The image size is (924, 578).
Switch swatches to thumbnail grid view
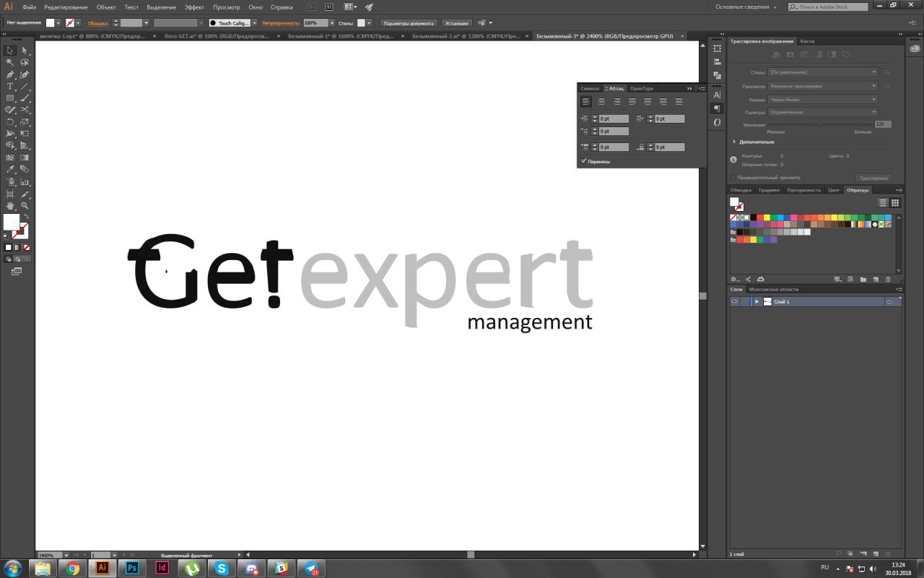[895, 202]
